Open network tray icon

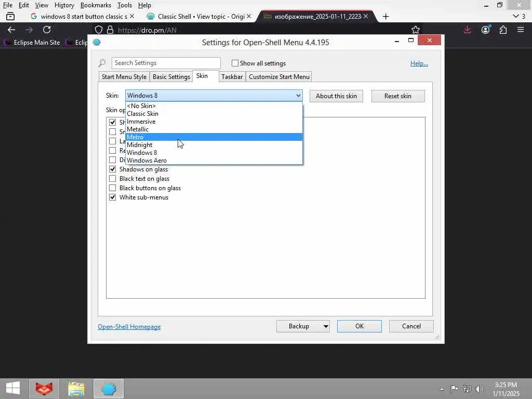pos(467,389)
